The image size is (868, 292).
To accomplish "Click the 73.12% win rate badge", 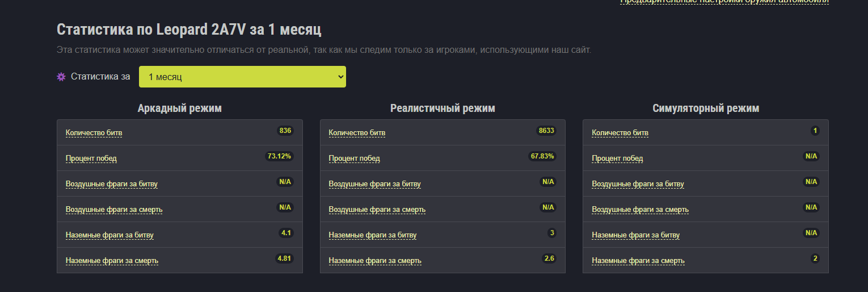I will (x=280, y=156).
